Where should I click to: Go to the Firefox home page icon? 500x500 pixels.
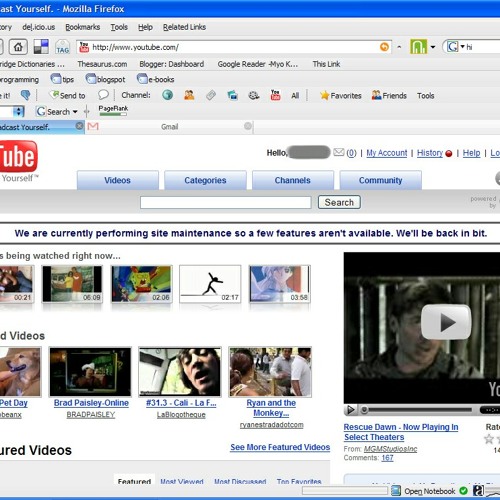tap(18, 47)
